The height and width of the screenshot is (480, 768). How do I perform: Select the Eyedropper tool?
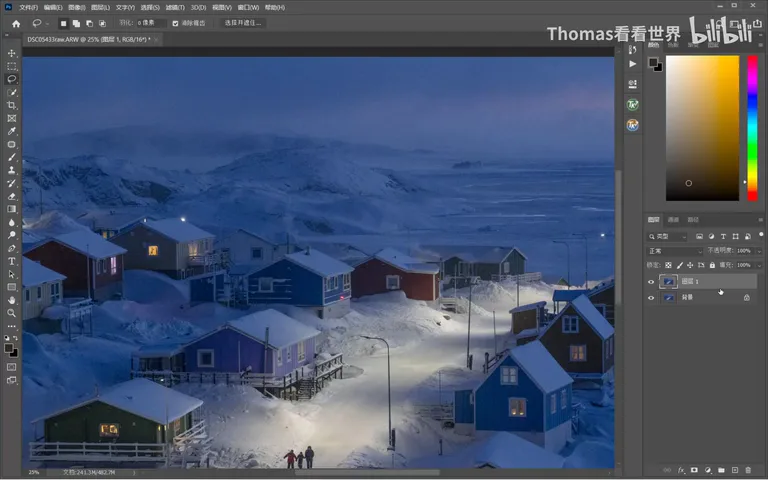point(12,131)
